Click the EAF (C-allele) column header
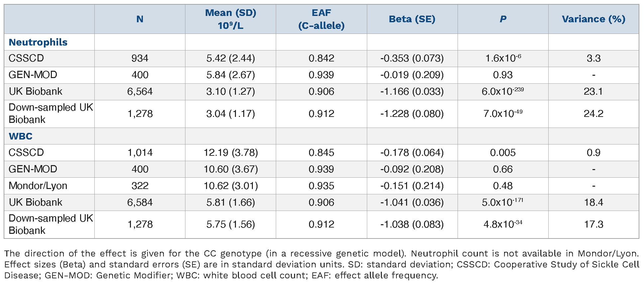Image resolution: width=644 pixels, height=285 pixels. pos(321,19)
